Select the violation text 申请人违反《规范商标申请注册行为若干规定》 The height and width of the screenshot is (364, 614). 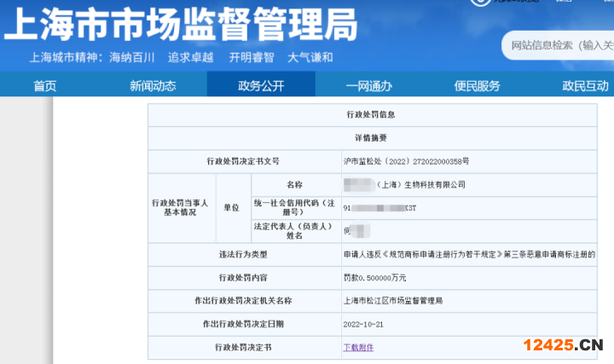click(423, 254)
